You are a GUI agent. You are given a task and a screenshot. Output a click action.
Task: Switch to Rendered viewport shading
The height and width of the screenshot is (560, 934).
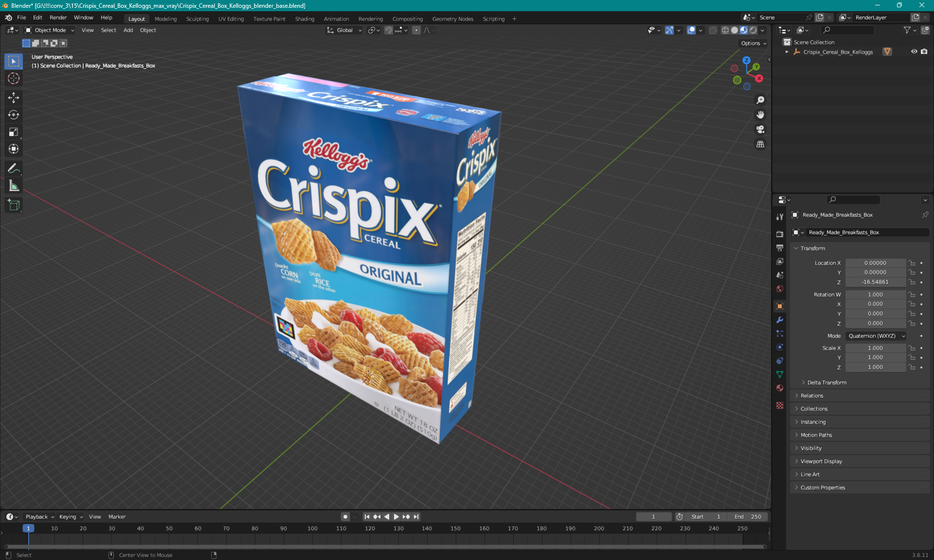753,30
